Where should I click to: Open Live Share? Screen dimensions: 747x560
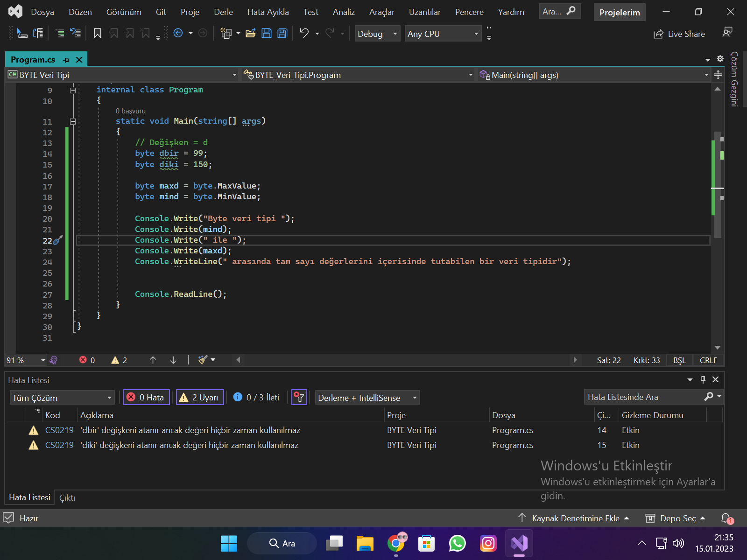tap(679, 34)
